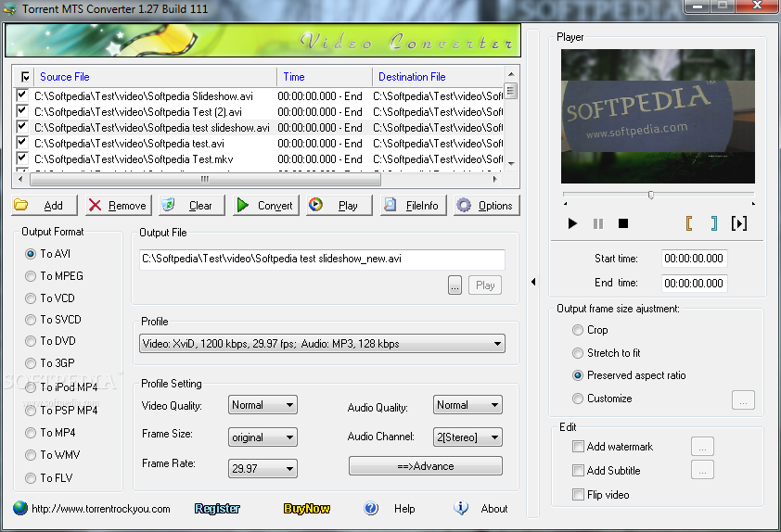Screen dimensions: 781x532
Task: Start conversion with the Convert button
Action: pos(265,205)
